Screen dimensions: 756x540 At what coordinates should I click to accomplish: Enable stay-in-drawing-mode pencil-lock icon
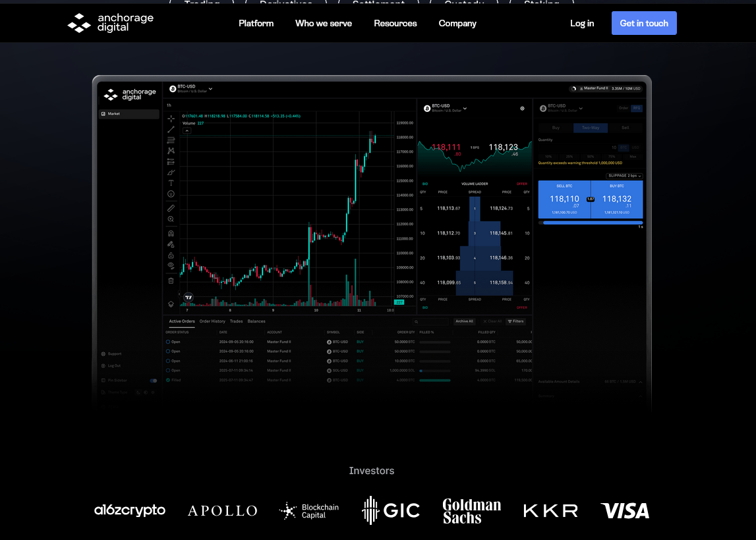(171, 244)
